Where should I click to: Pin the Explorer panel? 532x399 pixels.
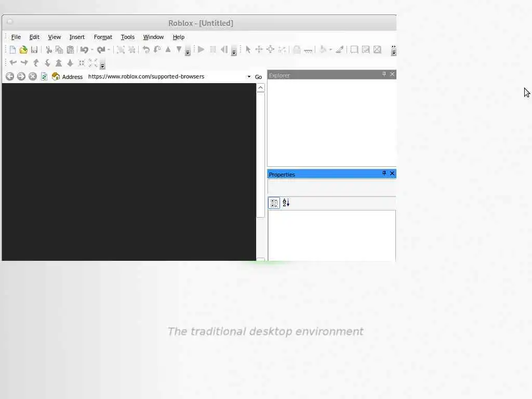coord(384,74)
